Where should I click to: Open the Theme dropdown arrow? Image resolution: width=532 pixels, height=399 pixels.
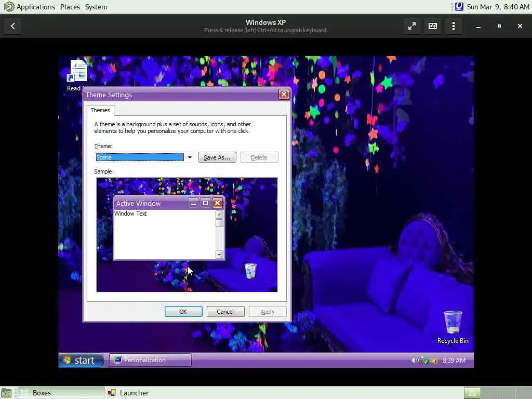[x=190, y=157]
